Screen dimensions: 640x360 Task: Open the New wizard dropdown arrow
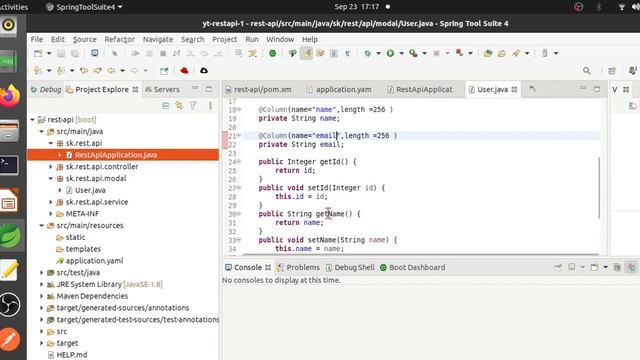49,53
